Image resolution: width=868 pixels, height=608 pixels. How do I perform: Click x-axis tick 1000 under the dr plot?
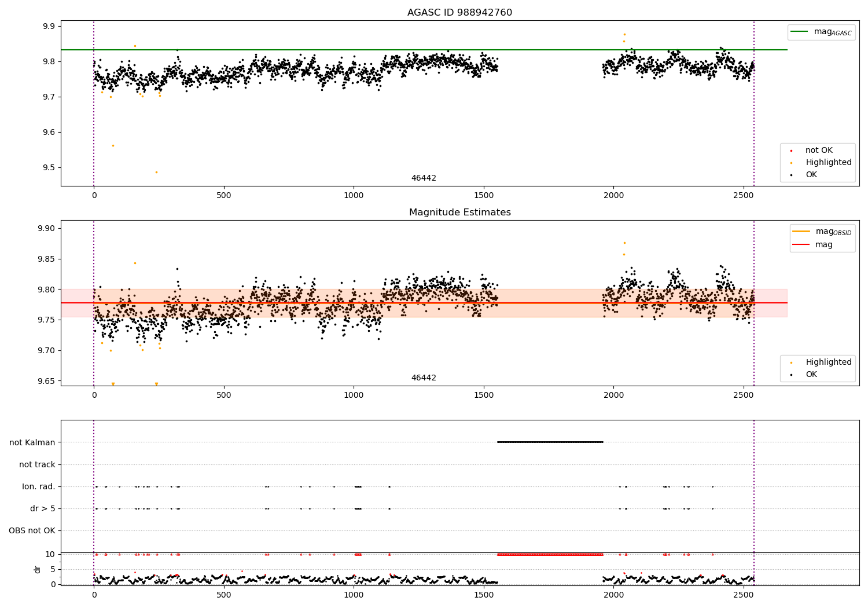coord(354,595)
